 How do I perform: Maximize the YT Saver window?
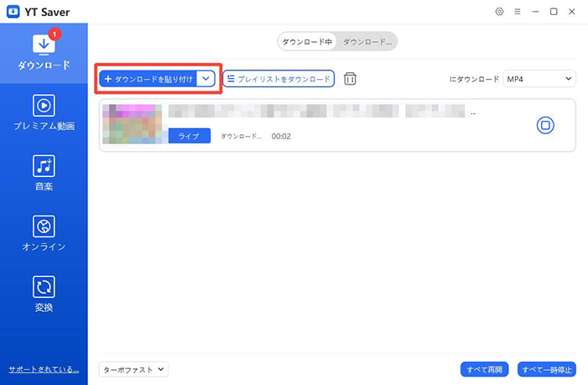(554, 12)
